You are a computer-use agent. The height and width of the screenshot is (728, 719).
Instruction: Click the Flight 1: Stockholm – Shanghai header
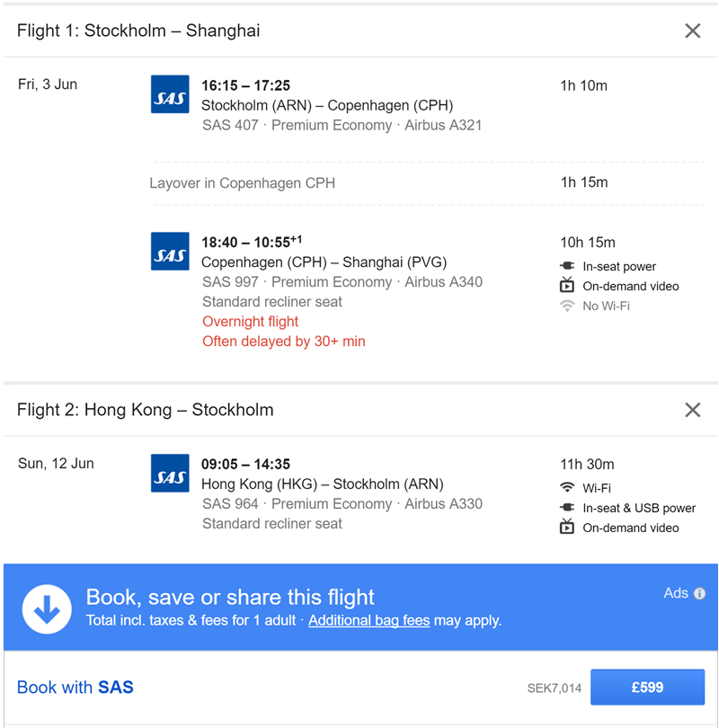point(138,31)
